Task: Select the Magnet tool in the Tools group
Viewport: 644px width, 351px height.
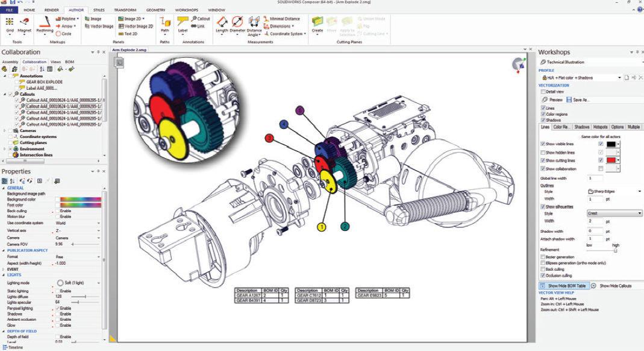Action: tap(25, 23)
